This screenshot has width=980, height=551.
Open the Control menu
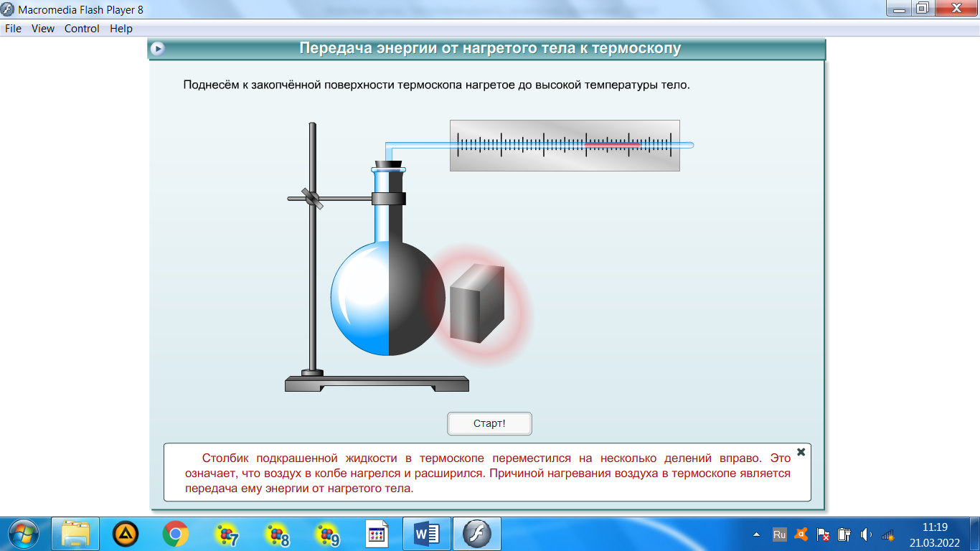(x=82, y=29)
